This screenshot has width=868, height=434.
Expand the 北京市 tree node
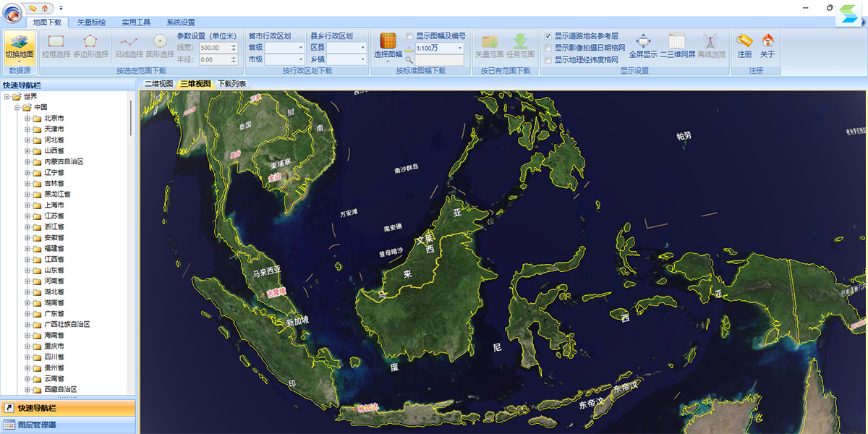pos(27,118)
